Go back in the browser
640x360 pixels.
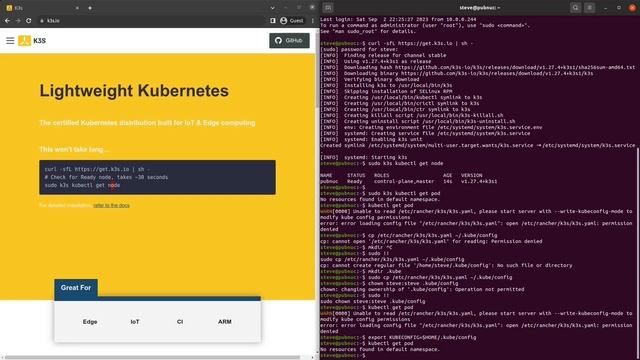pos(7,20)
